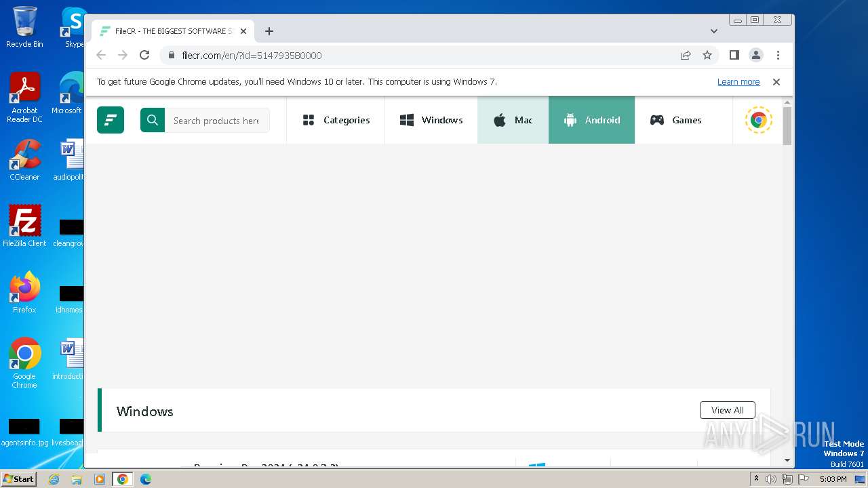Open the Categories menu
This screenshot has height=488, width=868.
pos(336,120)
